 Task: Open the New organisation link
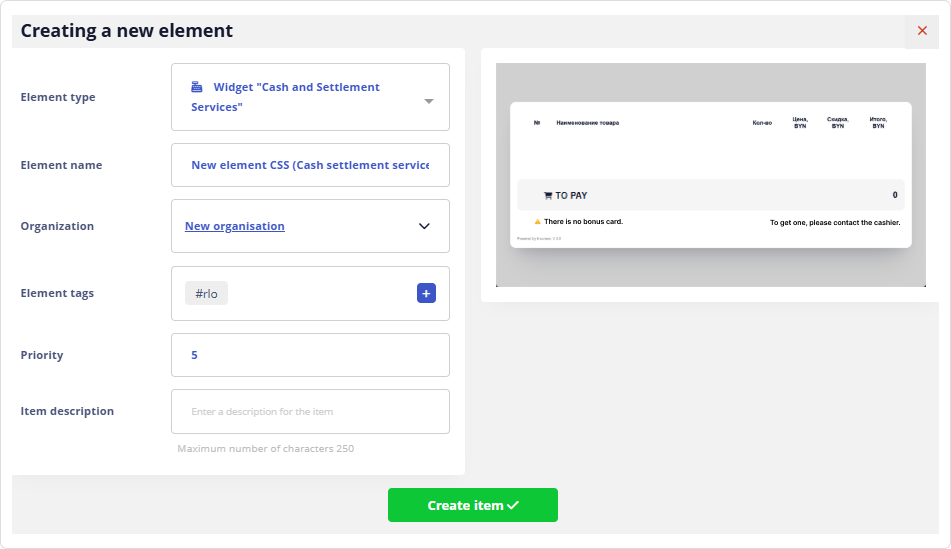[235, 226]
